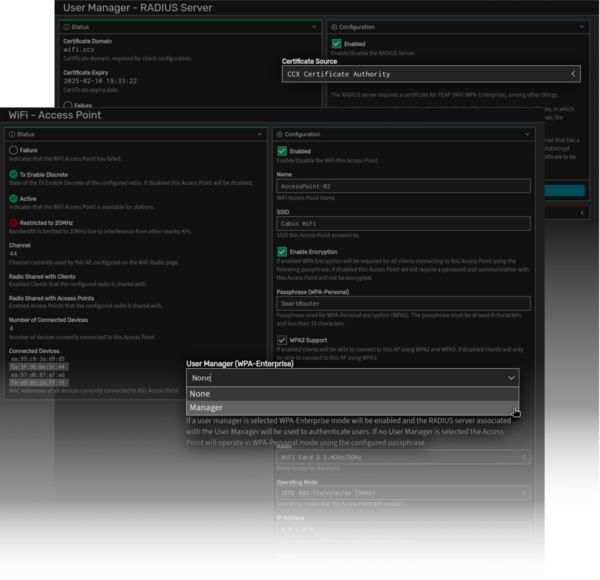Click the gear icon in RADIUS Server Configuration header

click(x=334, y=27)
